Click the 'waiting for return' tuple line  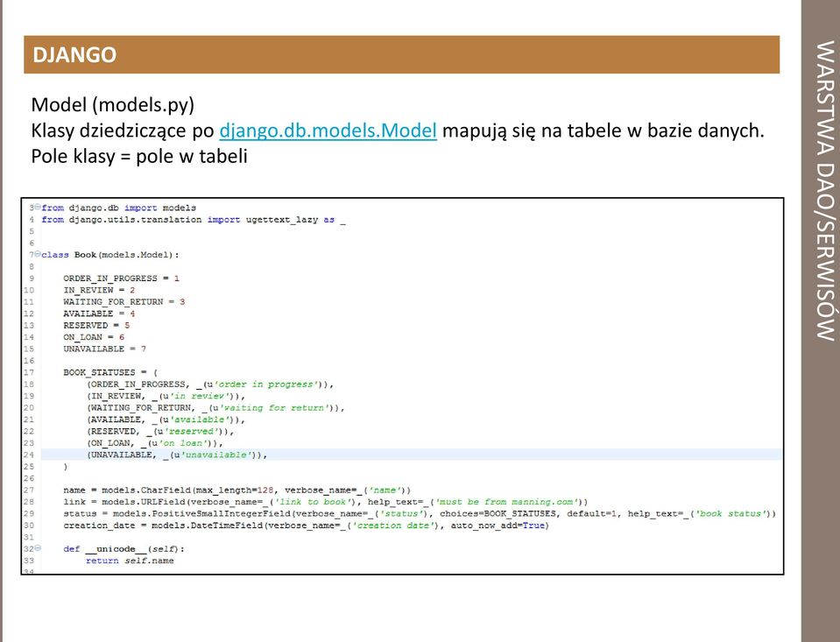coord(215,408)
